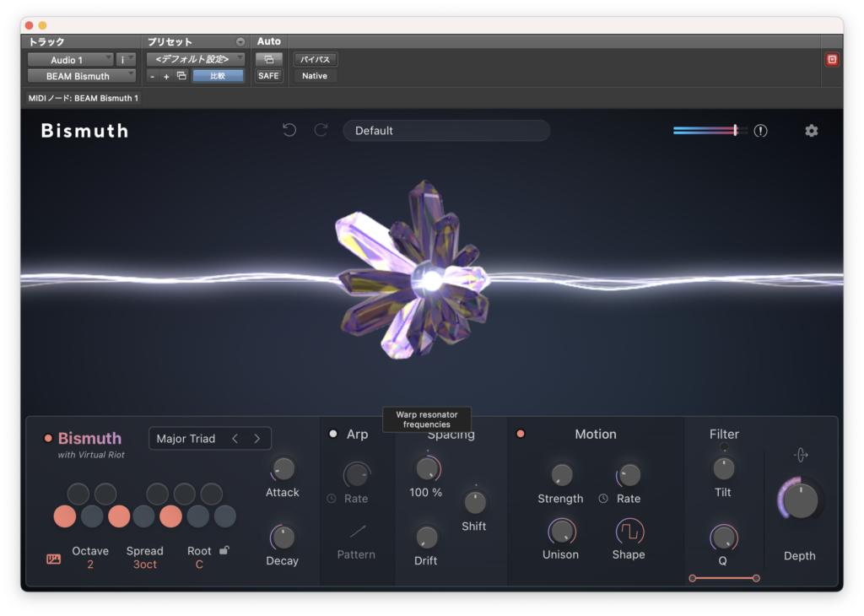Click the right handle of filter range slider
This screenshot has height=616, width=864.
[x=756, y=578]
